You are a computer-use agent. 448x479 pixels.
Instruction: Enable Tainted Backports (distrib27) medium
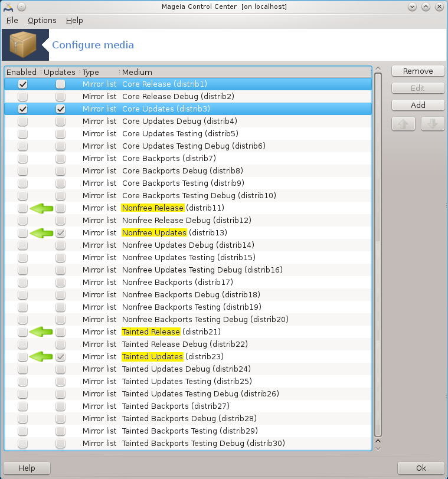[x=22, y=406]
